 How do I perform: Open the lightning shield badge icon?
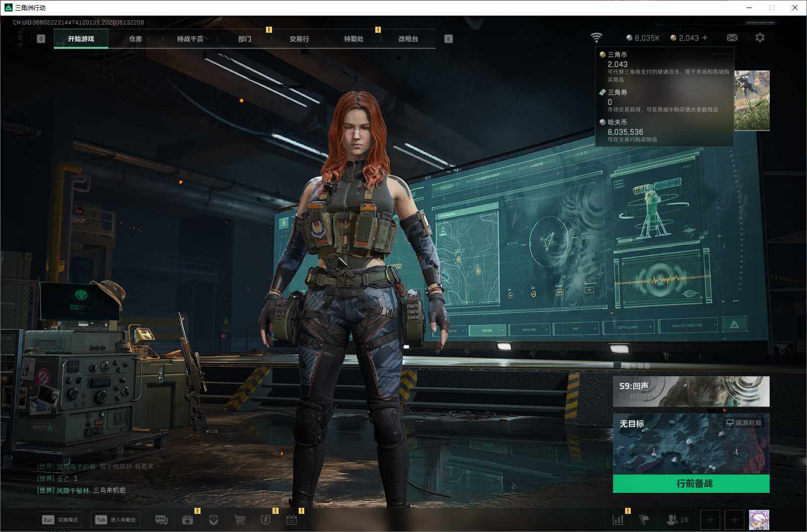(x=265, y=519)
